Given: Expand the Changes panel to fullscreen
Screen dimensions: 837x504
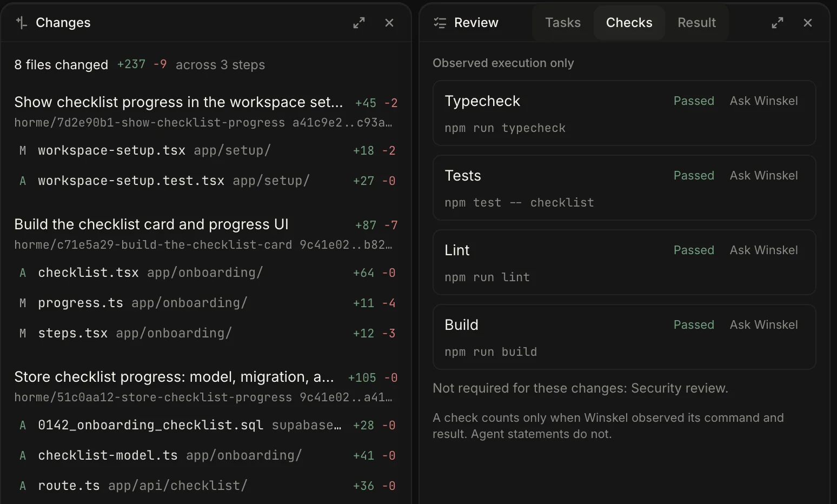Looking at the screenshot, I should click(x=359, y=23).
